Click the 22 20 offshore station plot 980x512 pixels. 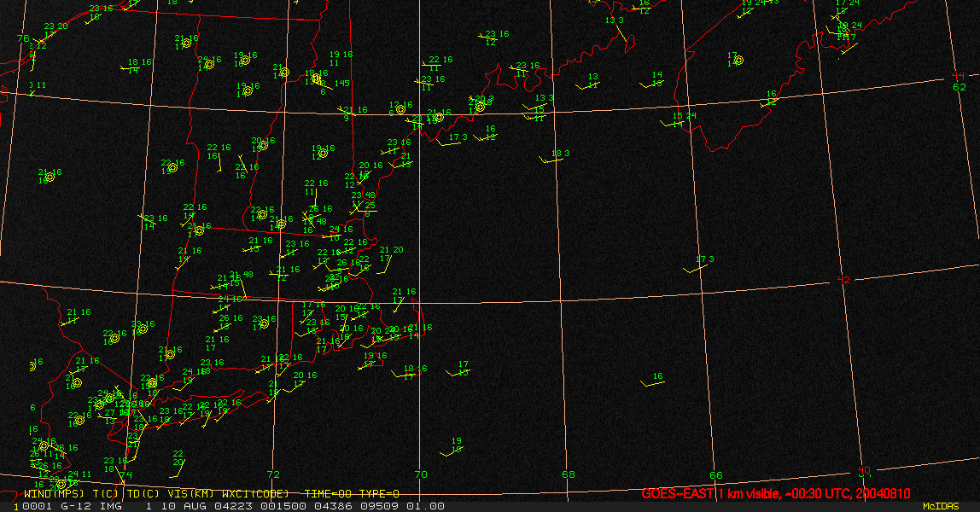pos(178,463)
